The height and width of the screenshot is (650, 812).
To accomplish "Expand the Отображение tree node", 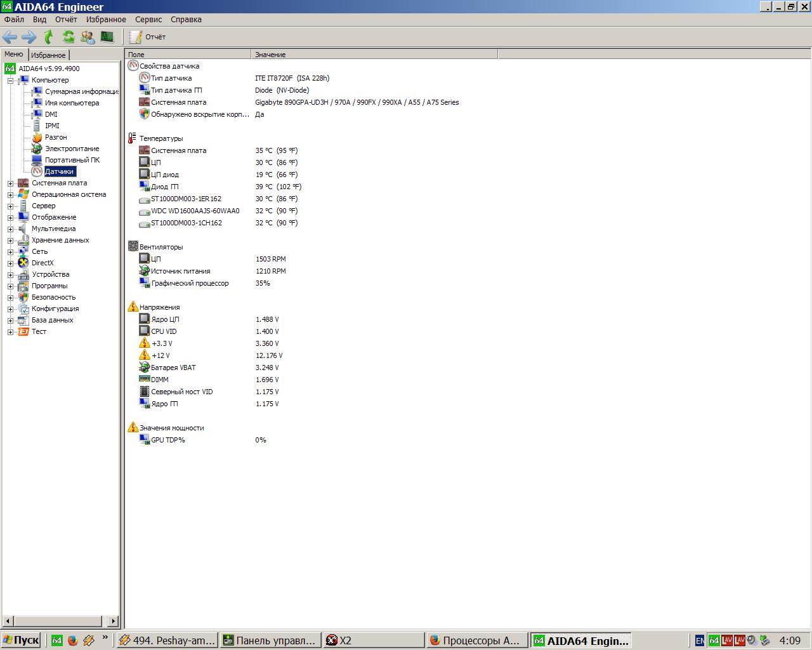I will pyautogui.click(x=10, y=218).
